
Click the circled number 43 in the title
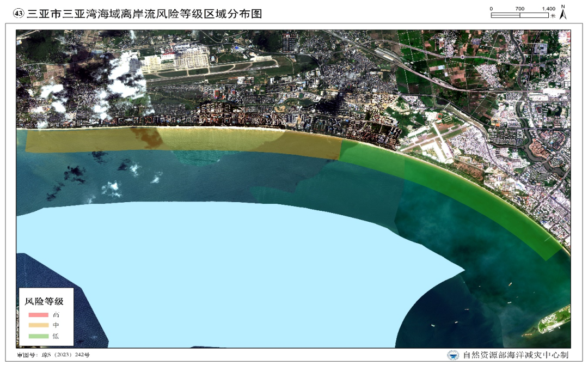click(x=19, y=14)
